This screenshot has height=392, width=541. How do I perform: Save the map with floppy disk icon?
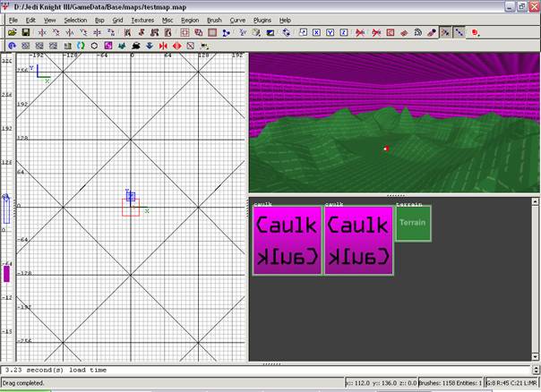click(26, 32)
